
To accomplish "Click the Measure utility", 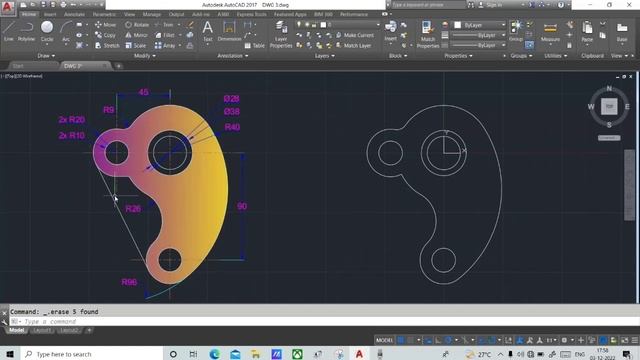I will (x=550, y=31).
